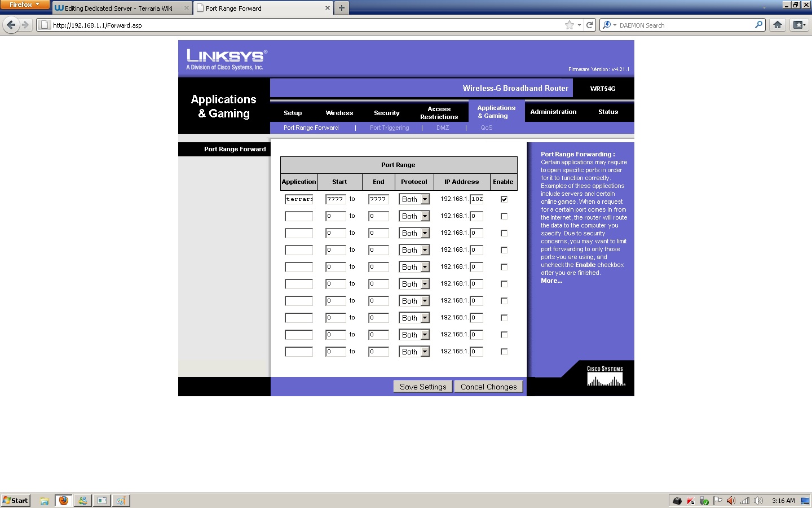Click the Application name field containing terrari

[x=299, y=199]
